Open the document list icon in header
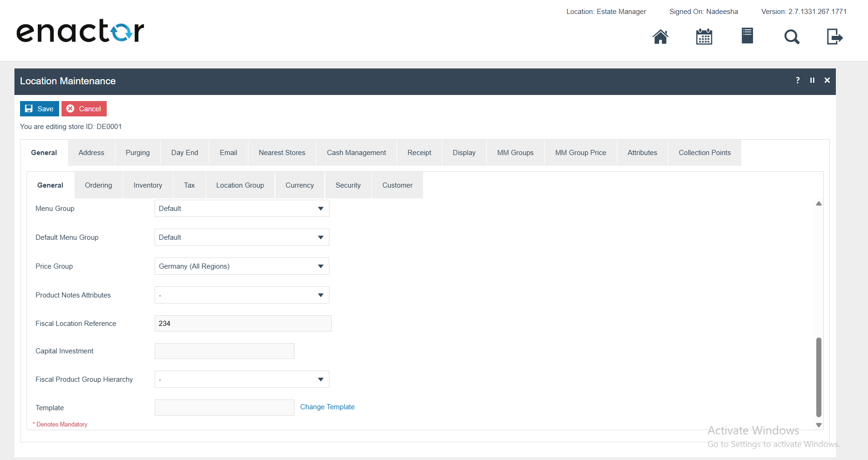868x460 pixels. (747, 36)
